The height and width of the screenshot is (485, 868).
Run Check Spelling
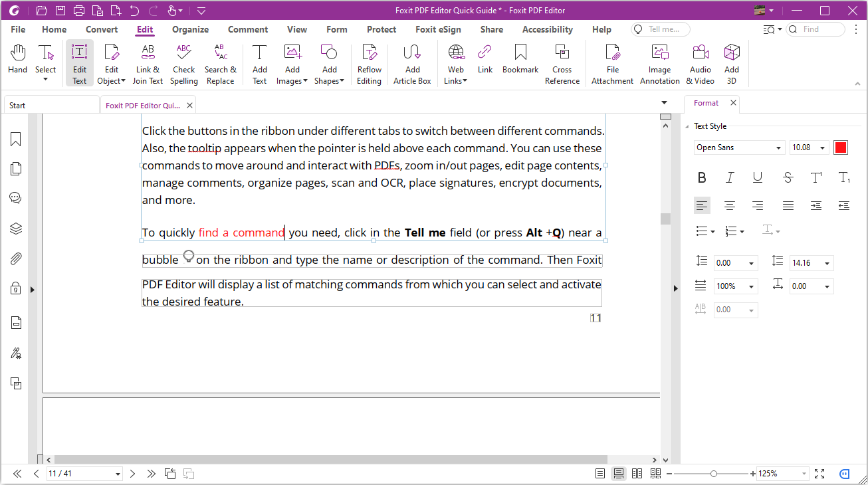183,62
